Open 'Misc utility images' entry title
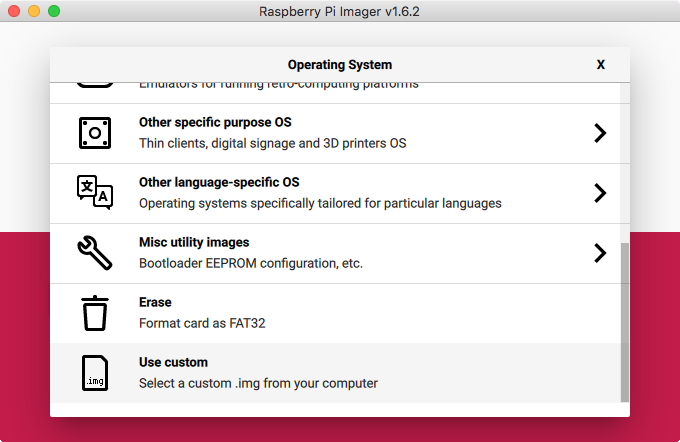This screenshot has height=442, width=680. pos(194,242)
